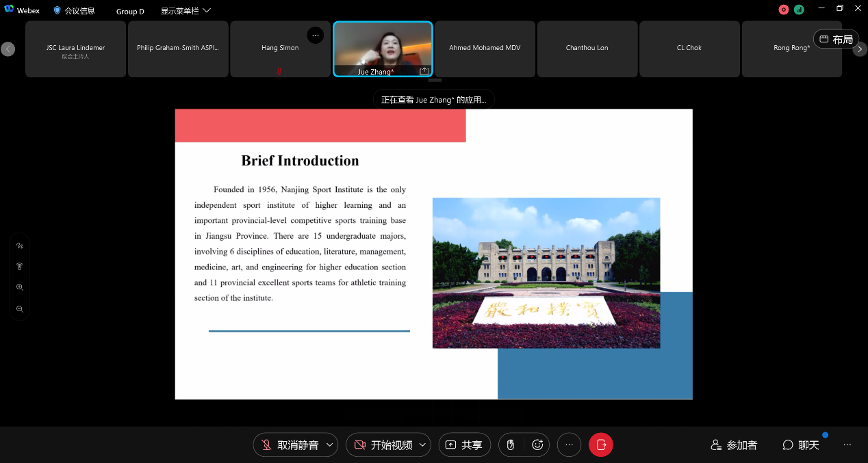Start video with 开始视频 button
The image size is (868, 463).
pyautogui.click(x=383, y=445)
